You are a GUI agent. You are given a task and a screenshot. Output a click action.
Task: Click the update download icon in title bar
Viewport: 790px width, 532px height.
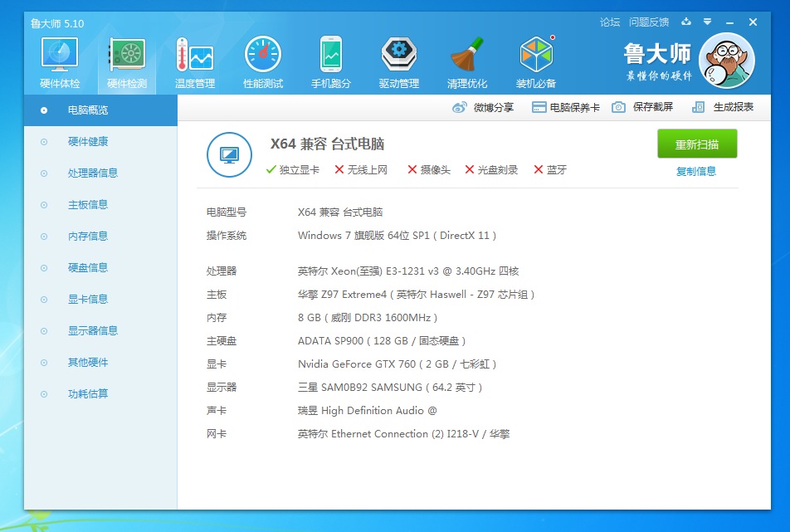tap(686, 22)
